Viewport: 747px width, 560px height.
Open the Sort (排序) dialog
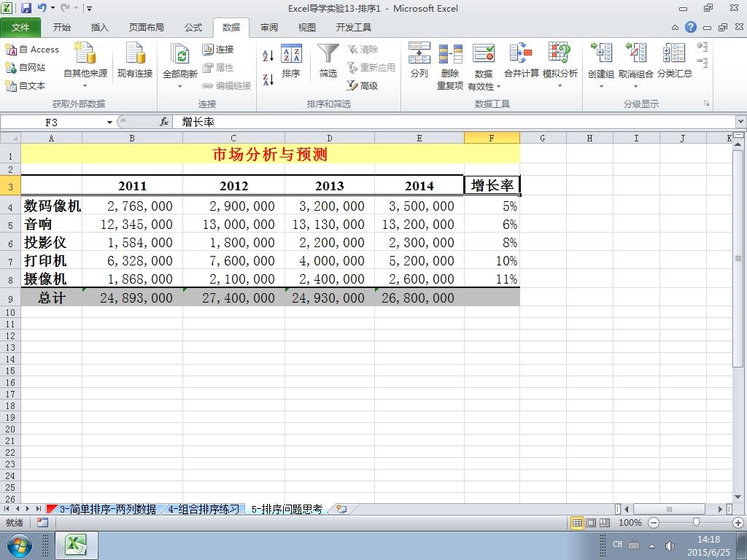[291, 61]
